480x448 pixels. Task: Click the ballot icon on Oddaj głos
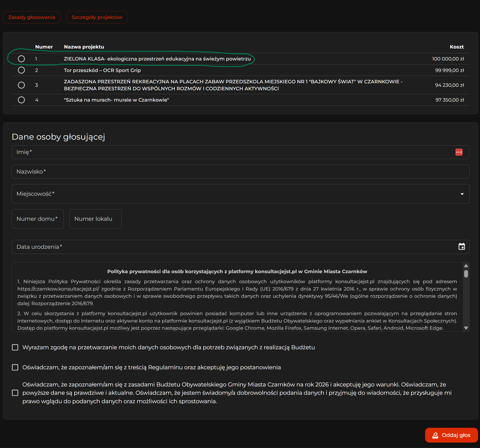pos(435,435)
